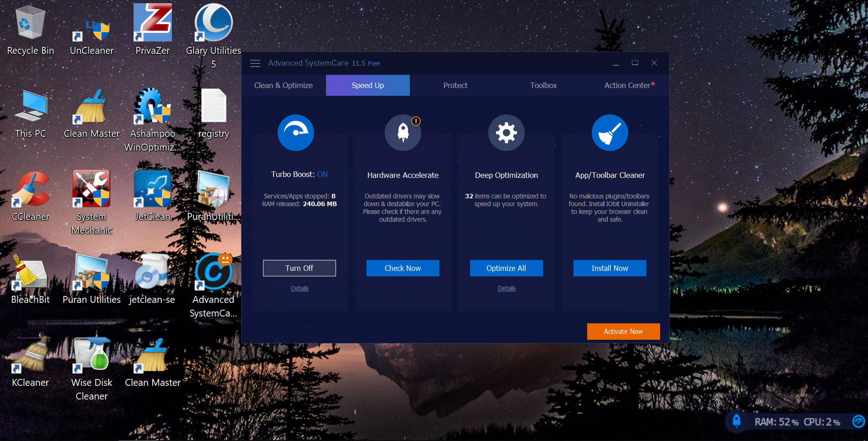Screen dimensions: 868x441
Task: Select the Ashampoo WinOptimizer shortcut
Action: tap(153, 120)
